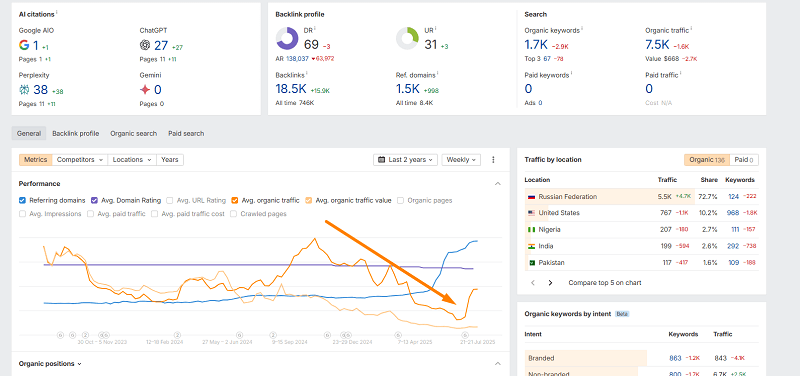Click the info icon beside Paid traffic

point(680,73)
